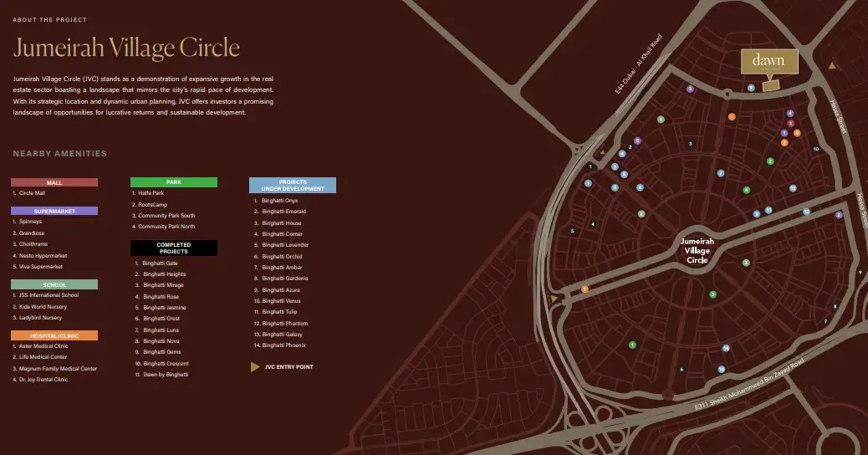Select the blue marker 1 near the west edge
The height and width of the screenshot is (455, 868).
(x=588, y=183)
